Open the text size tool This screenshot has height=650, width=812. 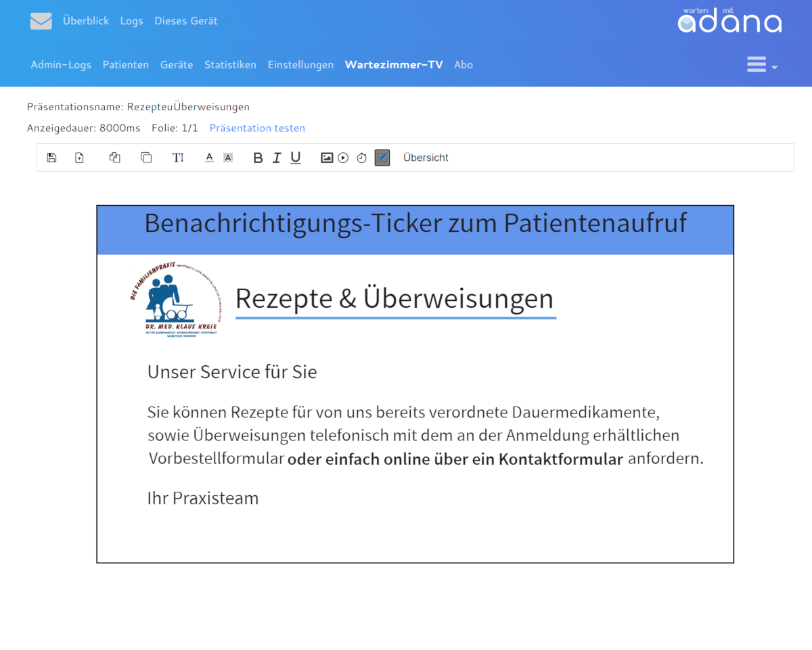point(178,157)
